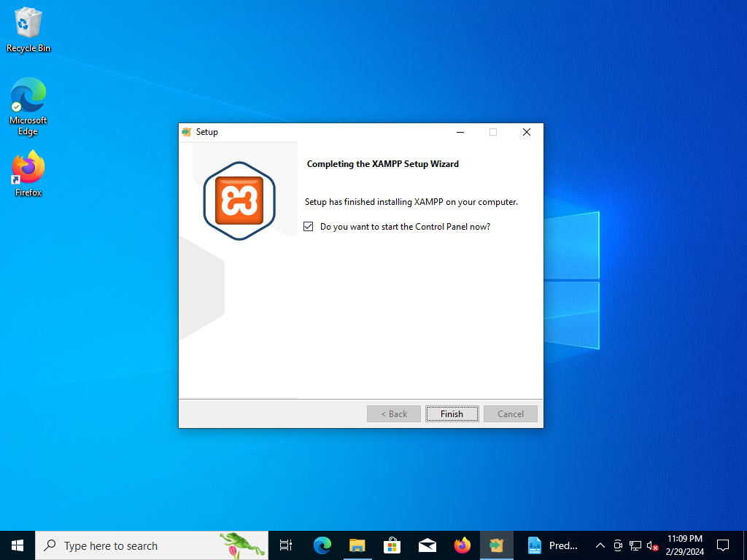Click the search field on the taskbar
This screenshot has height=560, width=747.
tap(146, 545)
